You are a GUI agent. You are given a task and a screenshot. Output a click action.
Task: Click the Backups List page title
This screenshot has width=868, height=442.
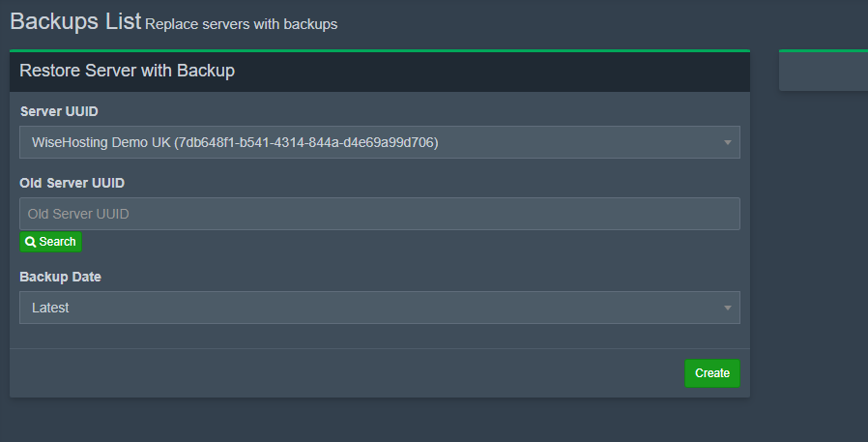tap(75, 20)
